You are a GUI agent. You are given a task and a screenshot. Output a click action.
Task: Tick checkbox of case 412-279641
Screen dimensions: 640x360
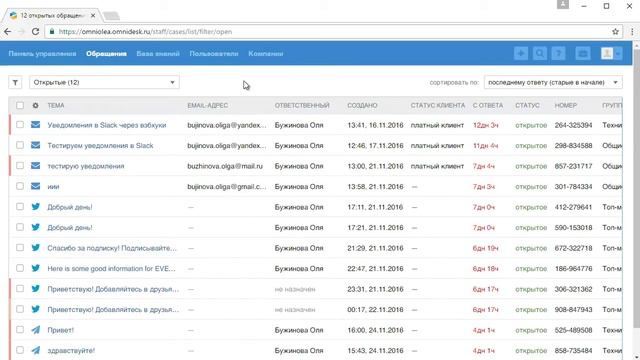coord(20,207)
